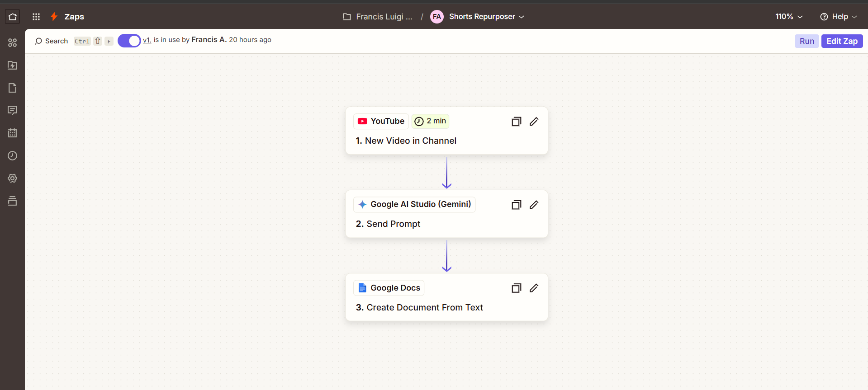Open the Help menu

click(x=839, y=17)
